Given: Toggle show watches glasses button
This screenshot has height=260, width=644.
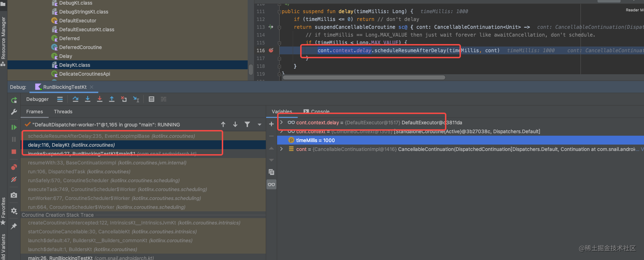Looking at the screenshot, I should pyautogui.click(x=271, y=184).
